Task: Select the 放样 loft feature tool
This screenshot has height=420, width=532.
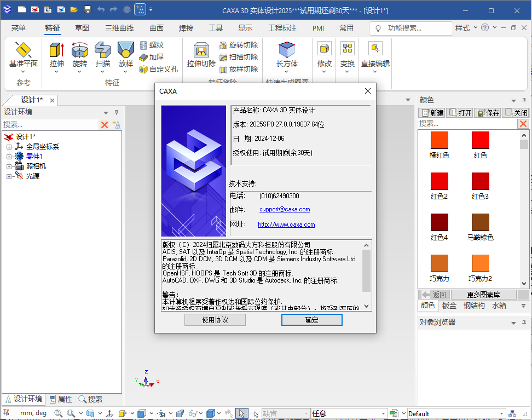Action: pos(125,54)
